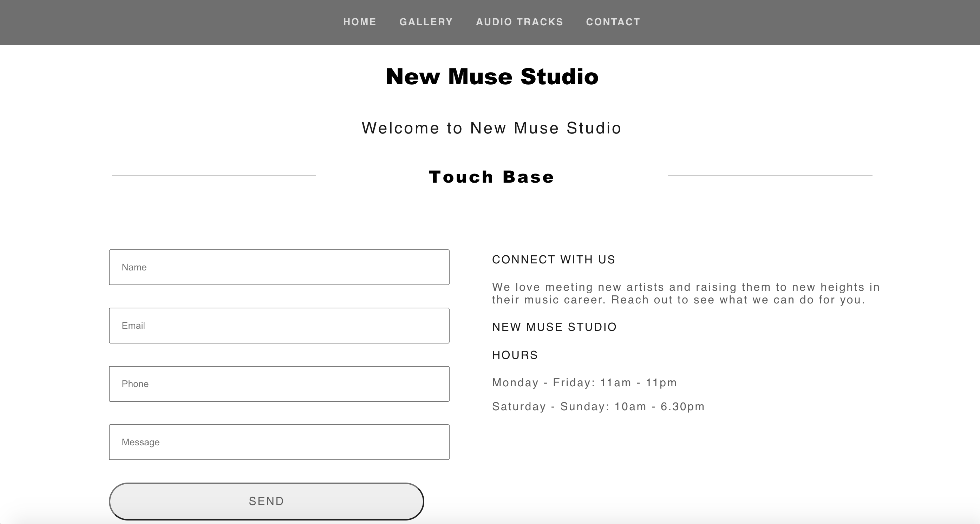
Task: Click into the Email field
Action: point(279,326)
